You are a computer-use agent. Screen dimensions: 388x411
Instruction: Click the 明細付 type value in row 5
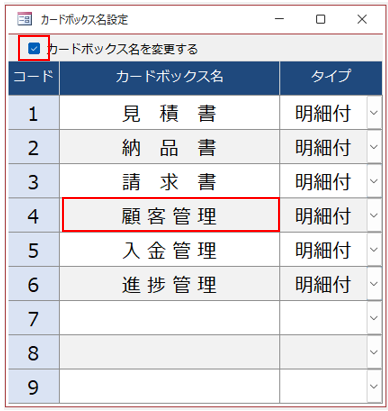coord(323,250)
